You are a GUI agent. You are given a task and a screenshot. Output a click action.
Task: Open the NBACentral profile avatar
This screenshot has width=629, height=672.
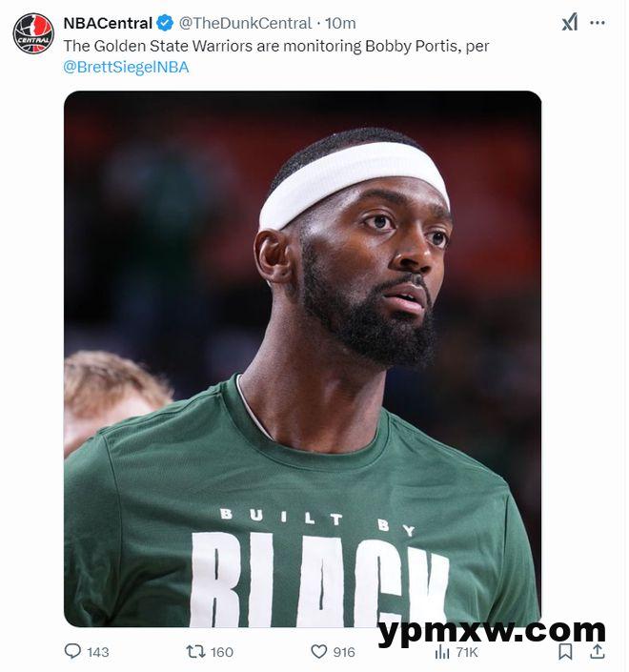click(x=33, y=33)
